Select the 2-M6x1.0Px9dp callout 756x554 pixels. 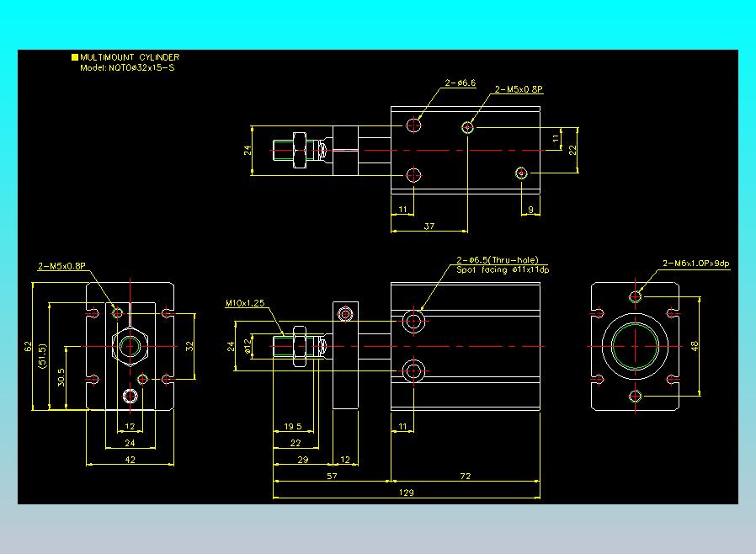[695, 264]
